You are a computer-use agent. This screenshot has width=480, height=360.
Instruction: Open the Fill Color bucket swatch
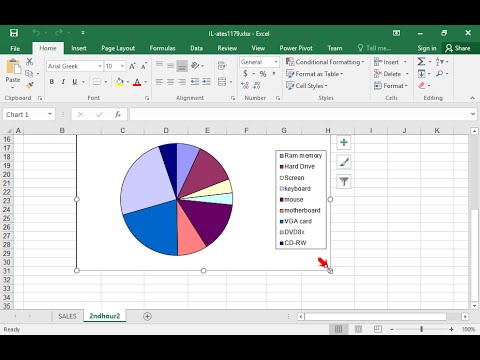[x=120, y=82]
